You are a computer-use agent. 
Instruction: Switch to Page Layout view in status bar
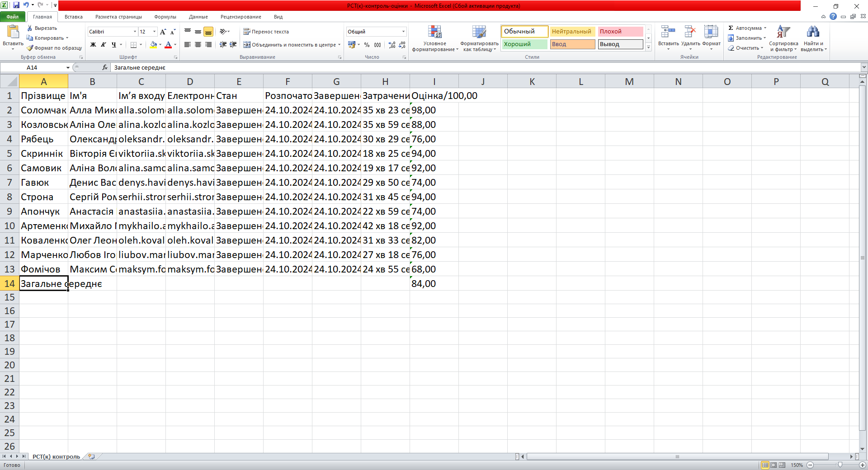tap(774, 465)
